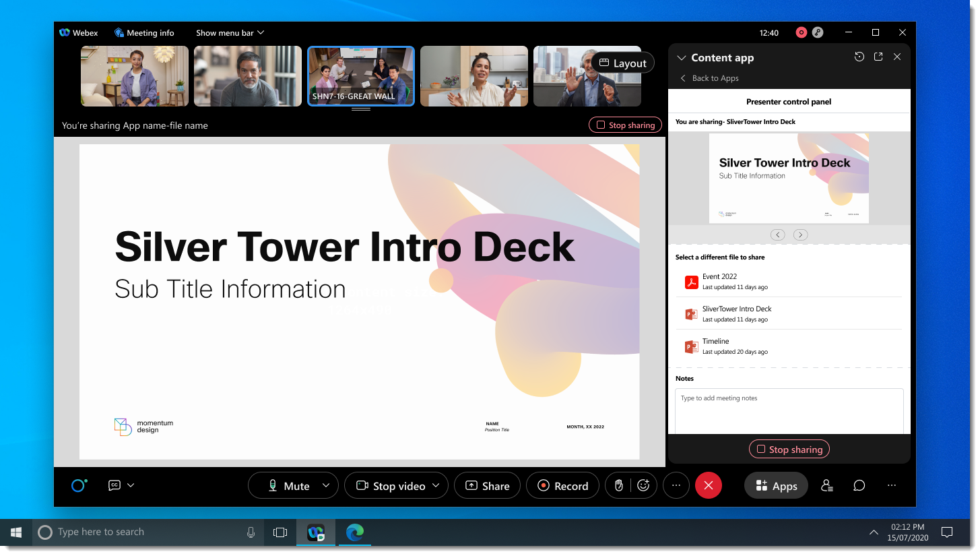Viewport: 980px width, 556px height.
Task: Click the slide preview thumbnail in panel
Action: [x=789, y=178]
